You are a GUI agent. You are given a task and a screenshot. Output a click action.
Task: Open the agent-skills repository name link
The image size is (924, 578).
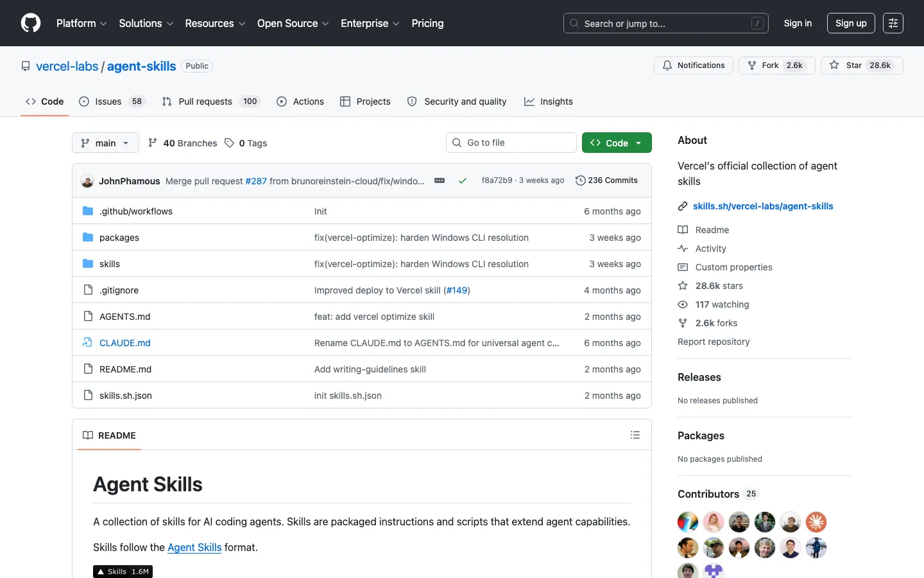(141, 66)
